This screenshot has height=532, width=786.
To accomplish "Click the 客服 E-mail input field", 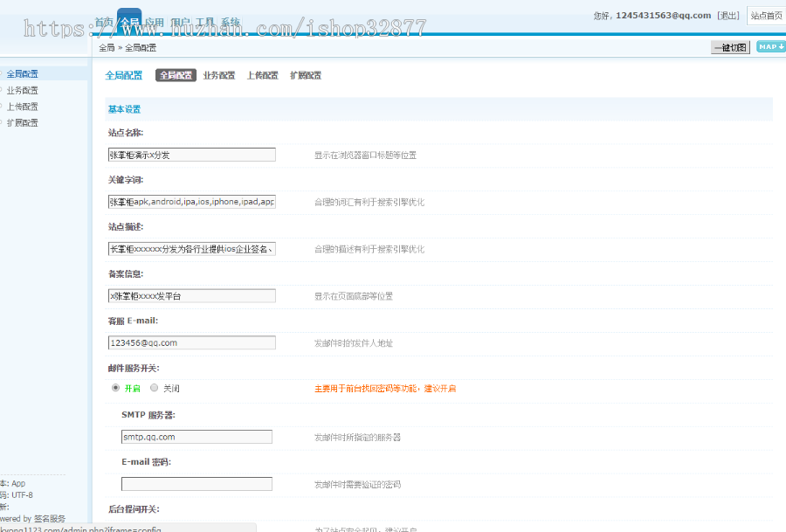I will point(192,343).
